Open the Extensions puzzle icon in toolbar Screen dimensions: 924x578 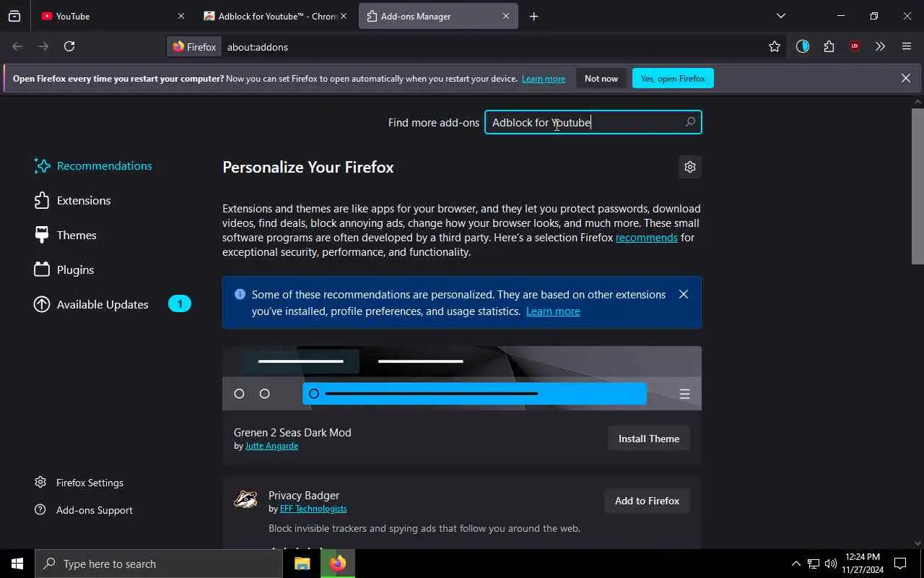[x=829, y=46]
